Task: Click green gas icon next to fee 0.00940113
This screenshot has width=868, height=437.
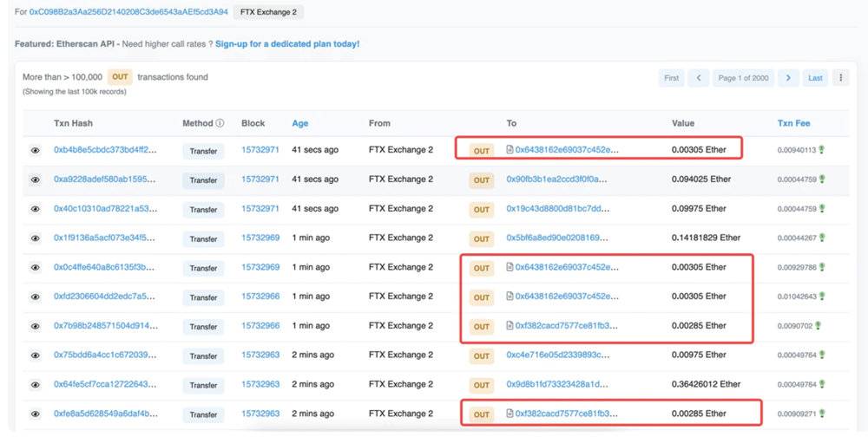Action: (822, 150)
